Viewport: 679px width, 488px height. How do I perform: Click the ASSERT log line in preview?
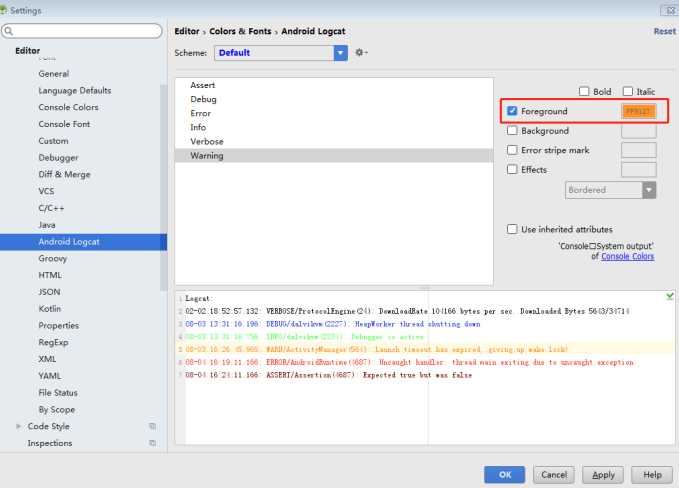click(x=329, y=375)
